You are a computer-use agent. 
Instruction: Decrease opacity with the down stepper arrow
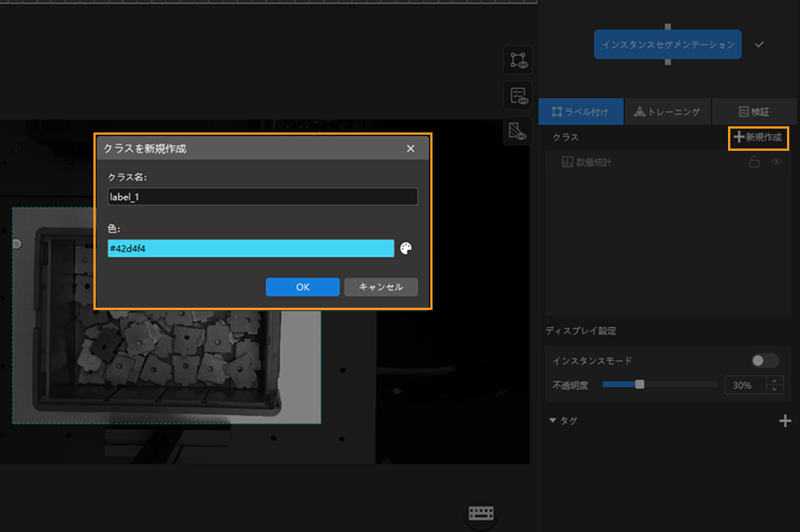tap(775, 390)
